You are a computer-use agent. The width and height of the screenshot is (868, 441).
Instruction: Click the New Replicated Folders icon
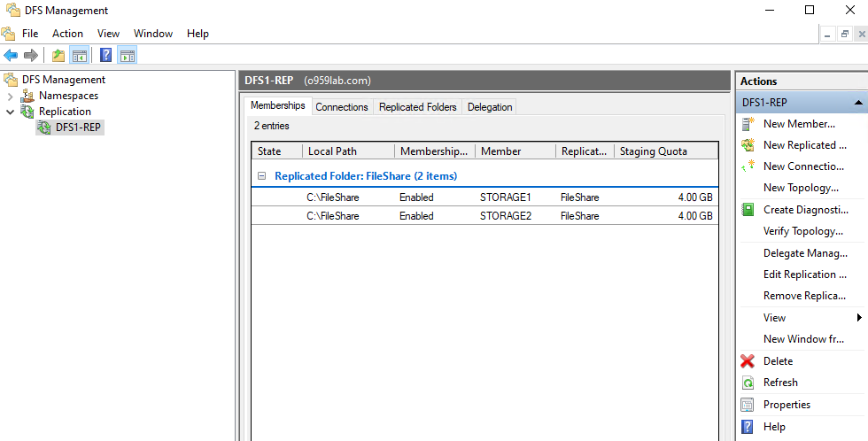click(x=748, y=145)
